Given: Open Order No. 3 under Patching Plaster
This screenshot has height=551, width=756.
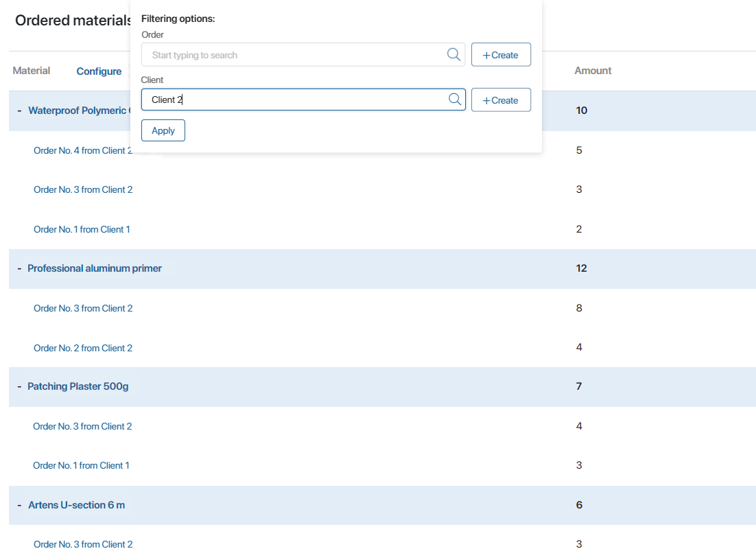Looking at the screenshot, I should (82, 426).
